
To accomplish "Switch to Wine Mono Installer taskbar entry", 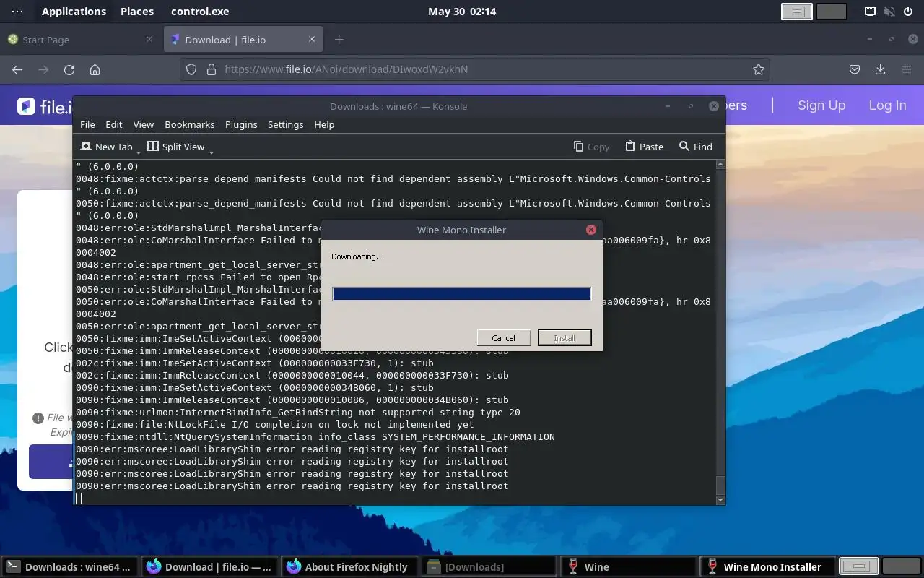I will 767,567.
